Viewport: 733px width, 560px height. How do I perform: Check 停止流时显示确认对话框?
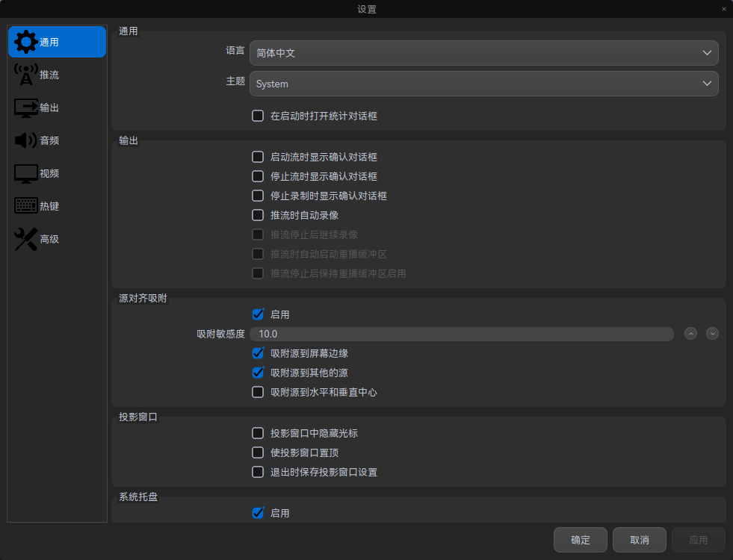pyautogui.click(x=258, y=176)
